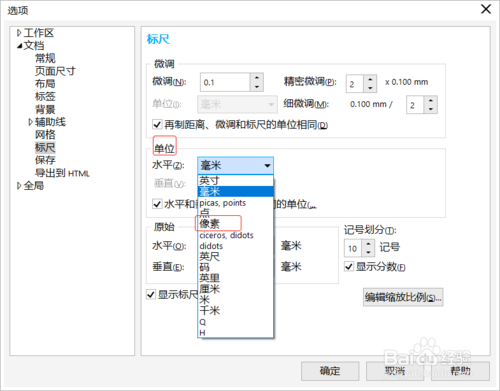Confirm with the 确定 button
Image resolution: width=500 pixels, height=391 pixels.
330,371
